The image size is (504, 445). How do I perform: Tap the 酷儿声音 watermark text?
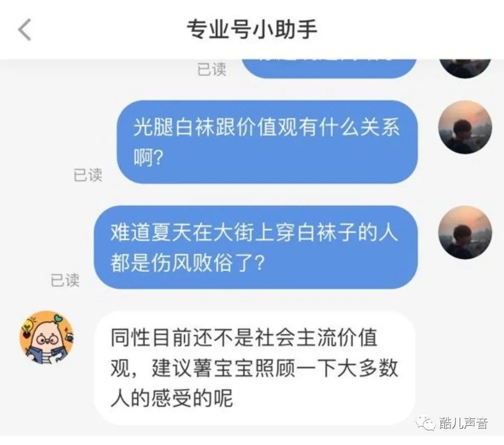click(464, 423)
